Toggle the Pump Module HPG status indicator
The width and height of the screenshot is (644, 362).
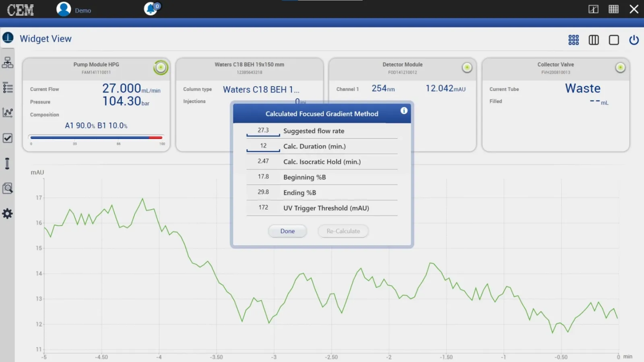pyautogui.click(x=161, y=68)
